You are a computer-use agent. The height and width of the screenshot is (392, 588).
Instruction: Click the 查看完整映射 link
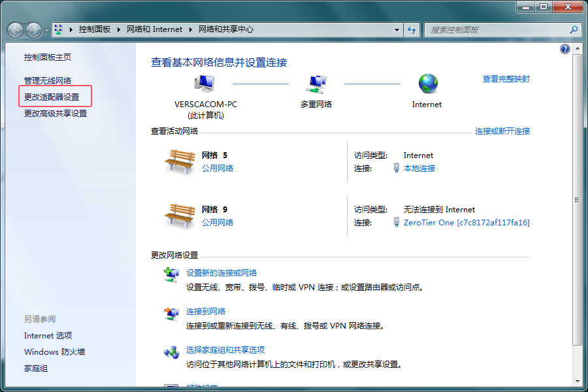(x=506, y=79)
